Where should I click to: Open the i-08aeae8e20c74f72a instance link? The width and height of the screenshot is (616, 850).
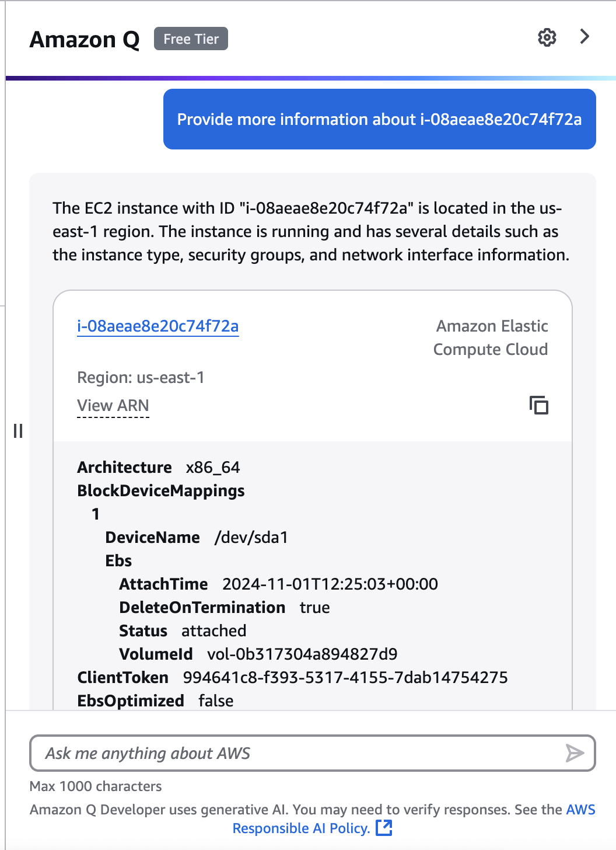pyautogui.click(x=157, y=326)
